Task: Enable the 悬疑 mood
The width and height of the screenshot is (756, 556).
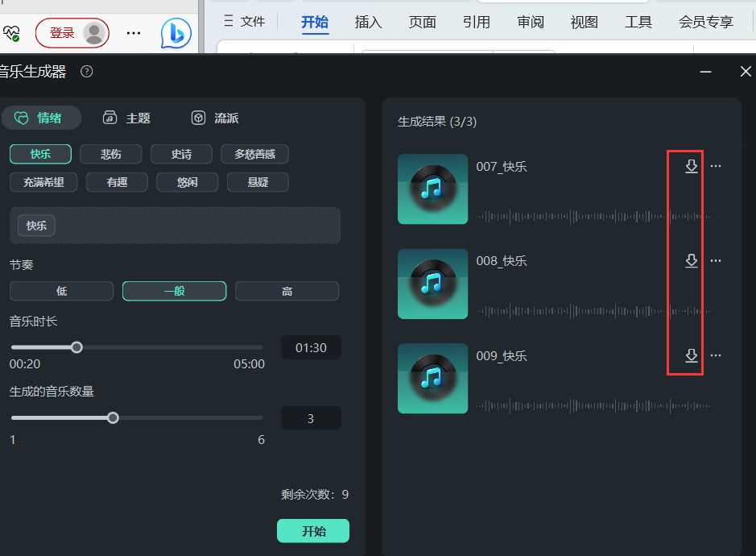Action: (258, 182)
